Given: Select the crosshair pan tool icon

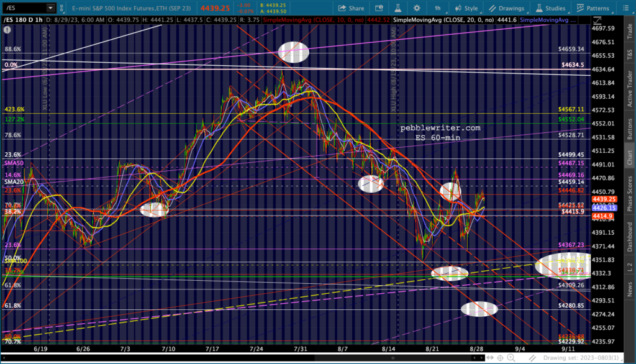Looking at the screenshot, I should pos(500,358).
